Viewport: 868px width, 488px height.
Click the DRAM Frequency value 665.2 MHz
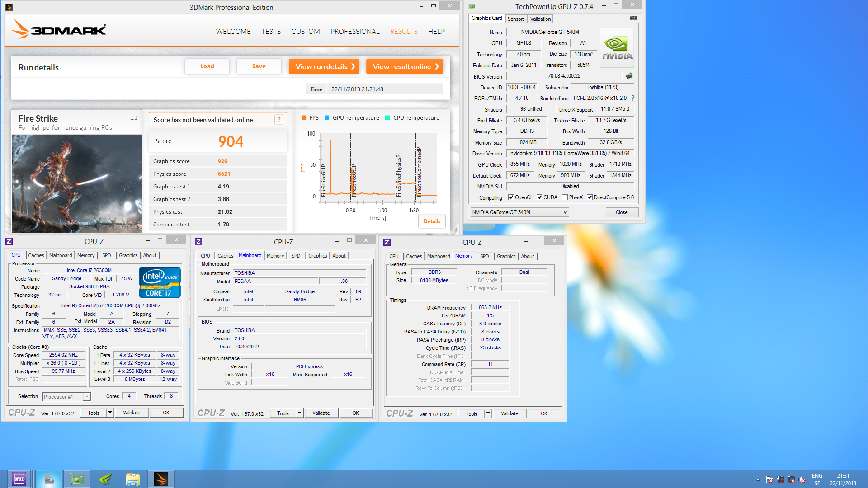pyautogui.click(x=490, y=307)
